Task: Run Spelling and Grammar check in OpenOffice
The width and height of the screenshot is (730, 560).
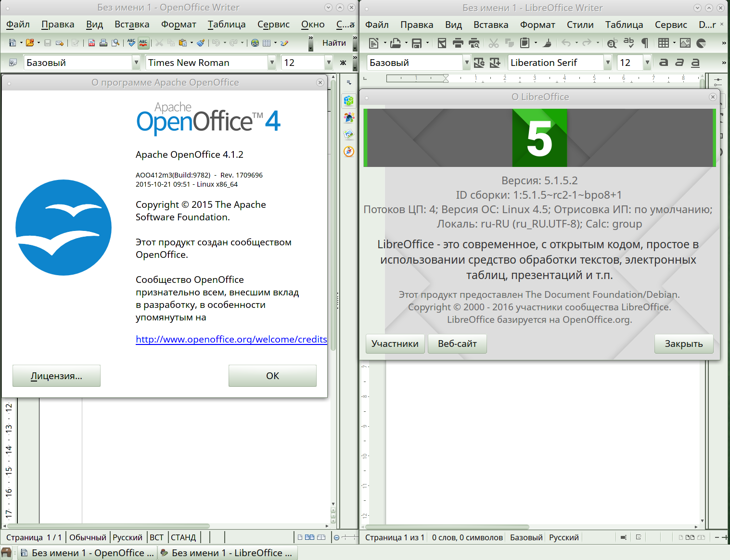Action: tap(131, 43)
